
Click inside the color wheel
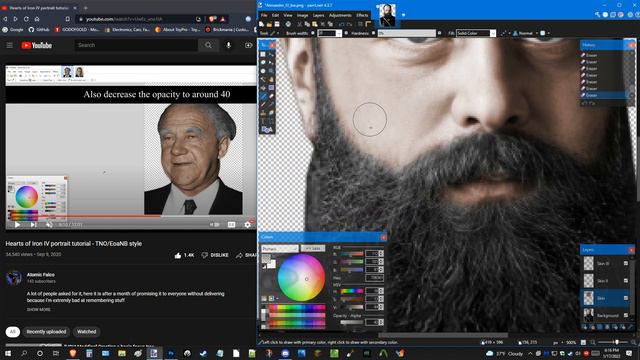301,278
